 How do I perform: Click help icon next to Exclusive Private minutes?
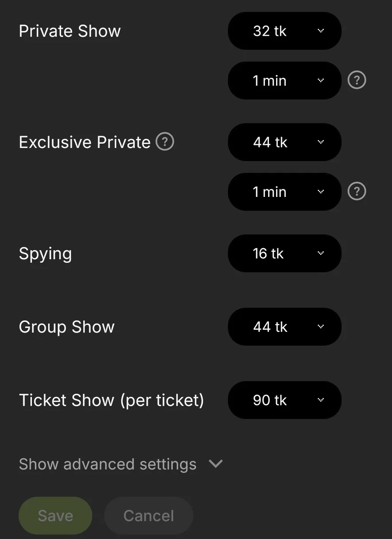click(357, 192)
